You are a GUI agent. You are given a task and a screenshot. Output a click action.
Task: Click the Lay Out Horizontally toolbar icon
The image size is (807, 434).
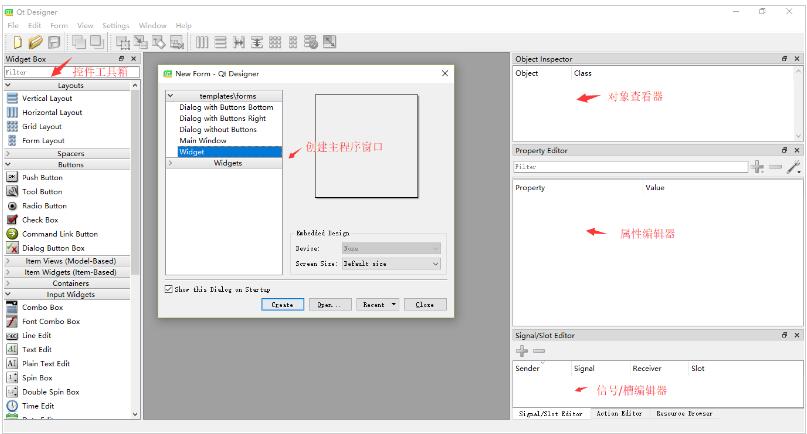click(x=202, y=42)
